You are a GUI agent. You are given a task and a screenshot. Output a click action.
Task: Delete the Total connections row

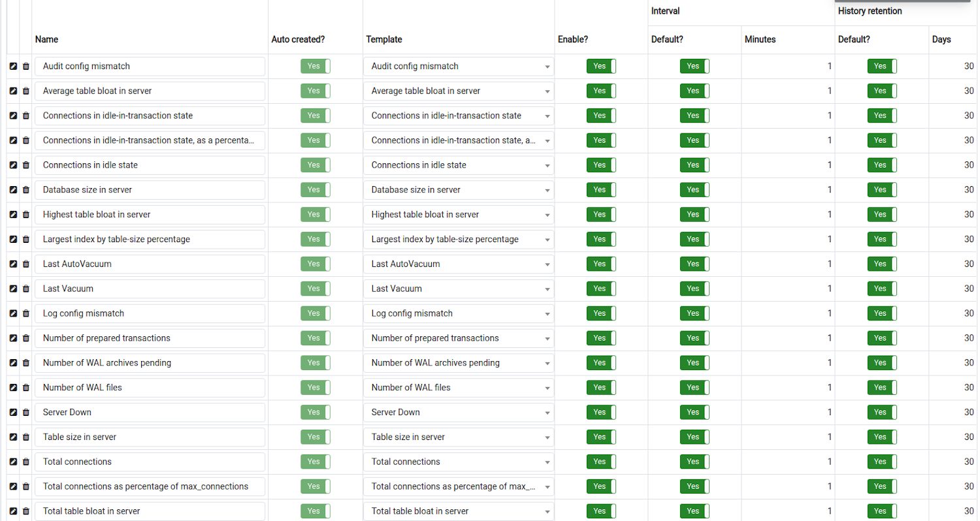(x=26, y=462)
